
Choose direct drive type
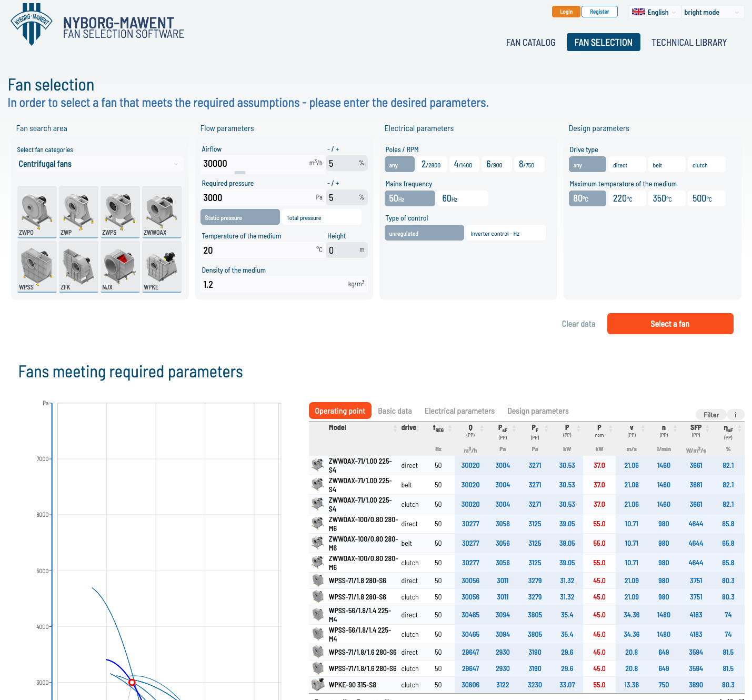(x=627, y=164)
